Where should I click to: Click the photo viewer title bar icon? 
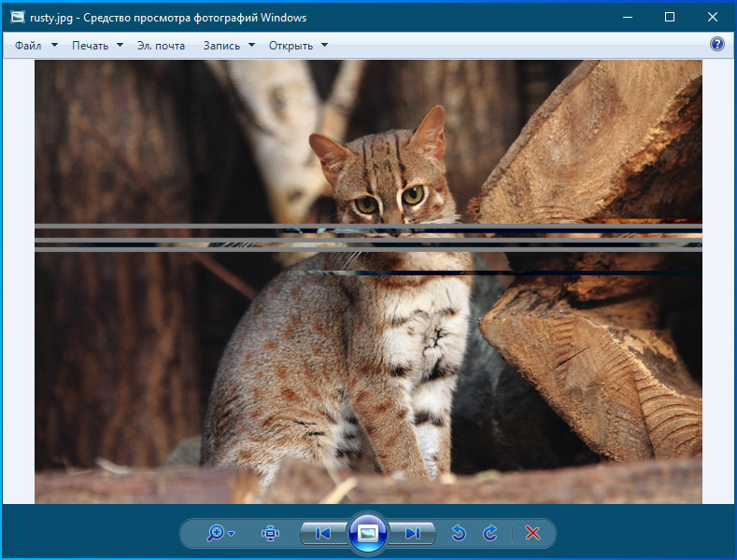point(18,18)
